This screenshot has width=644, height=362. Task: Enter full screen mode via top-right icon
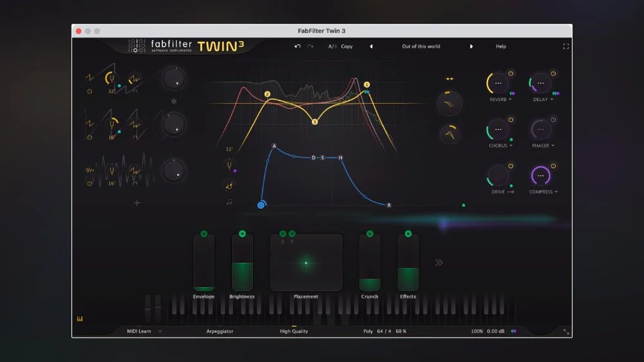pyautogui.click(x=565, y=46)
